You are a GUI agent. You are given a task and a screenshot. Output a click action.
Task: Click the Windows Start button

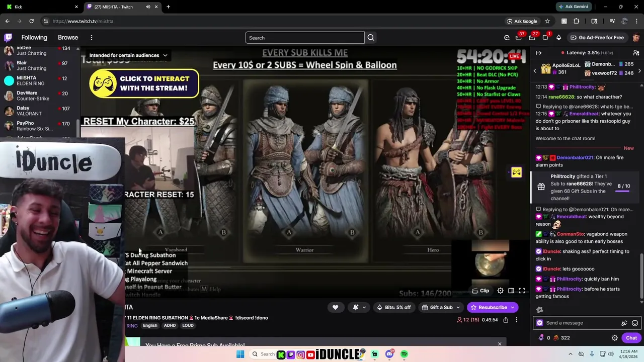240,354
